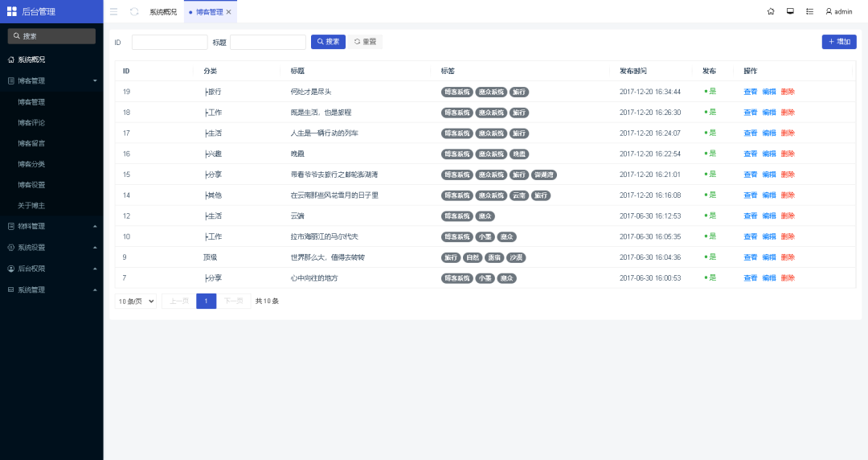Click the title 拉市海丽江的马尔代夫
The height and width of the screenshot is (460, 868).
pyautogui.click(x=325, y=236)
